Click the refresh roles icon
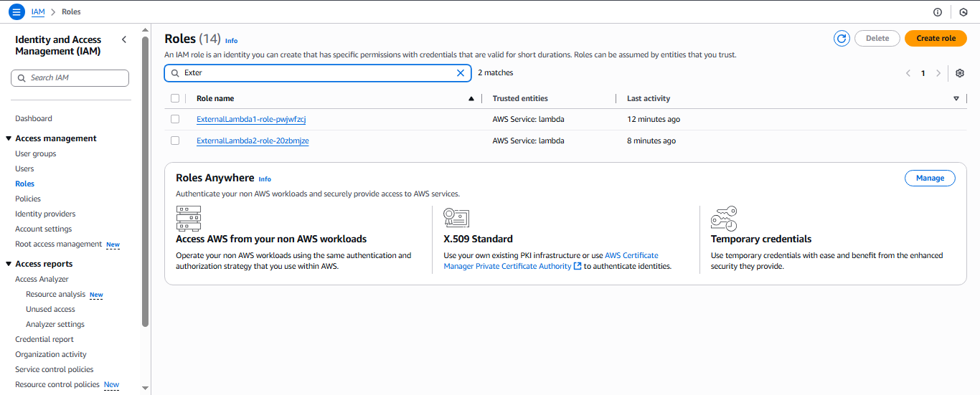The height and width of the screenshot is (395, 980). 842,39
